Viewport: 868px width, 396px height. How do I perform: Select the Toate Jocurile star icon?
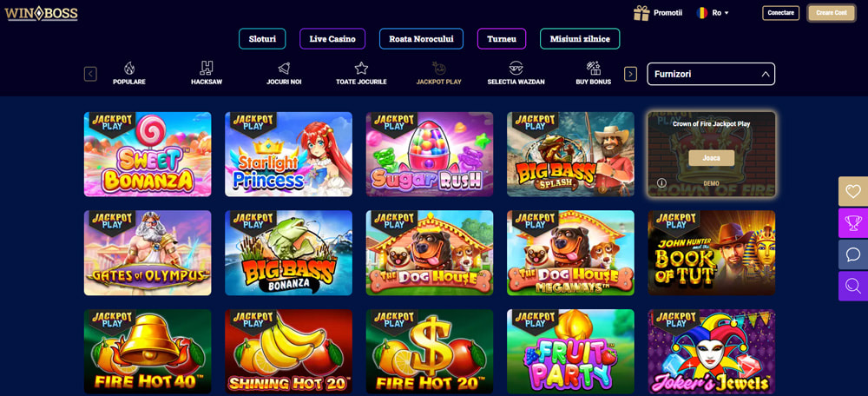[x=361, y=68]
